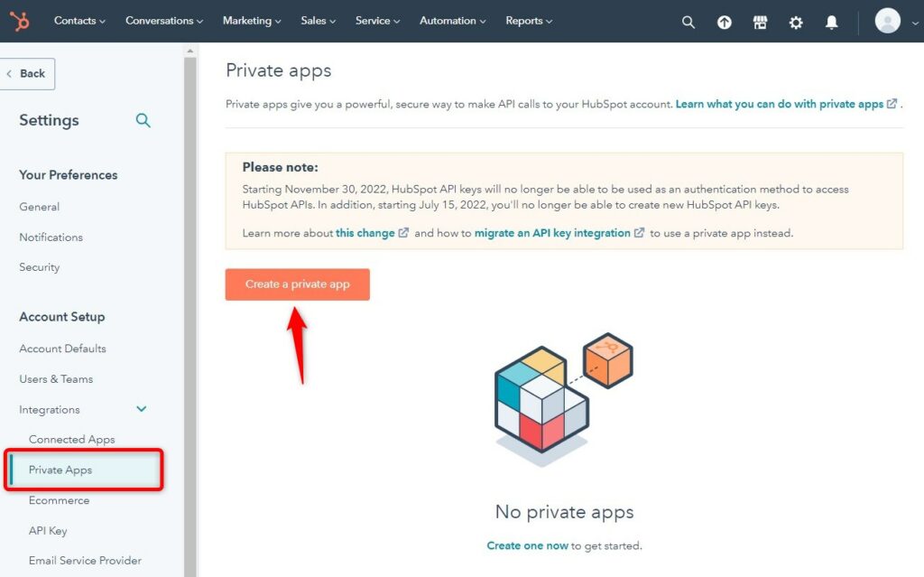Click the HubSpot sprocket logo
Screen dimensions: 924x577
20,22
